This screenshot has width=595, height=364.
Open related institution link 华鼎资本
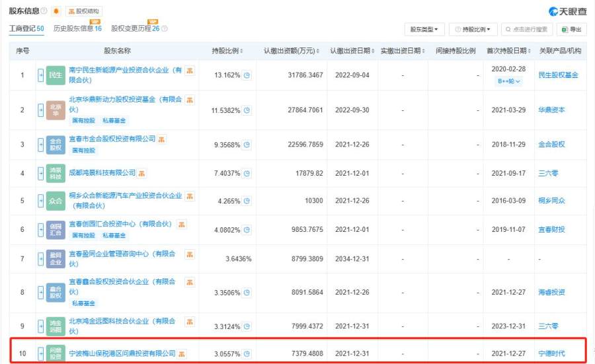coord(551,110)
